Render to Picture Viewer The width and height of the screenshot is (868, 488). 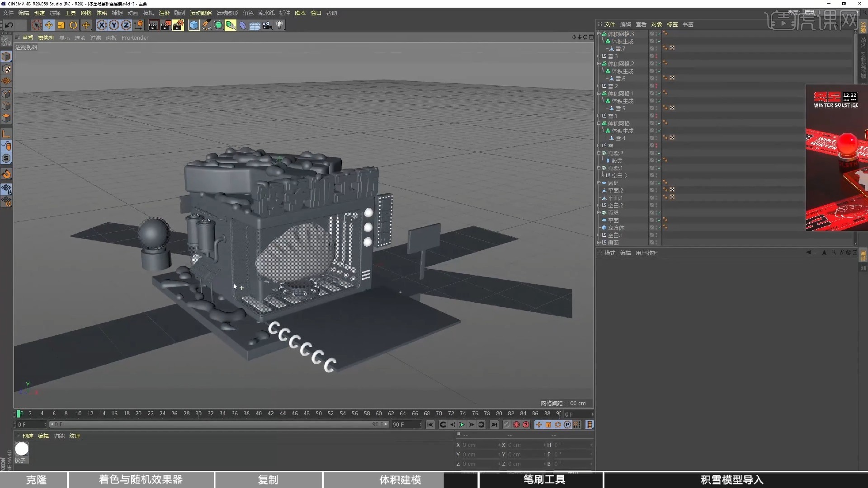[165, 25]
